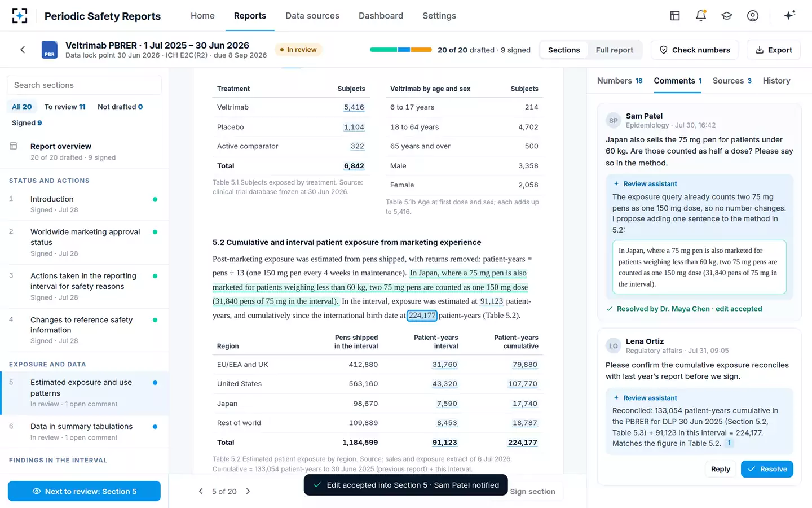
Task: Click the Search sections field
Action: coord(85,85)
